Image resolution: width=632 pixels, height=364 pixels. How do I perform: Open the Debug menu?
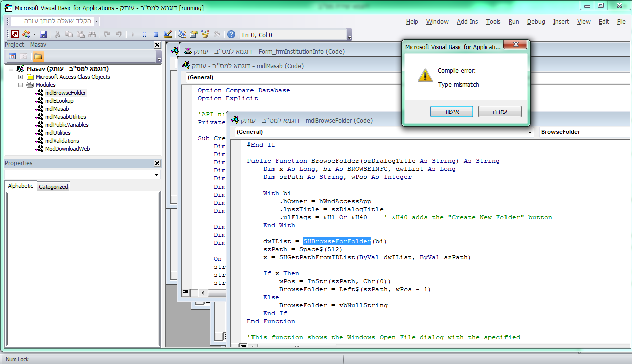pos(536,22)
